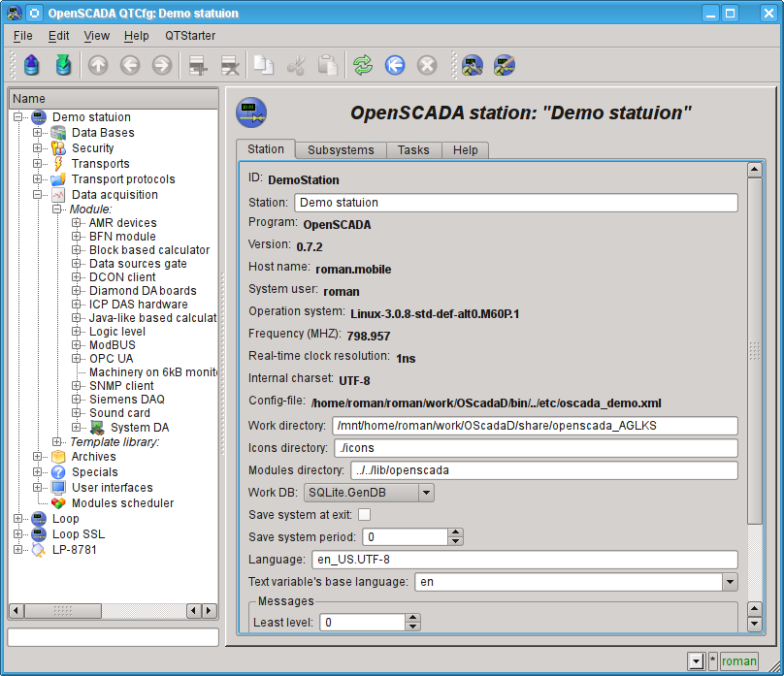Viewport: 784px width, 676px height.
Task: Increase the Save system period value
Action: (x=455, y=532)
